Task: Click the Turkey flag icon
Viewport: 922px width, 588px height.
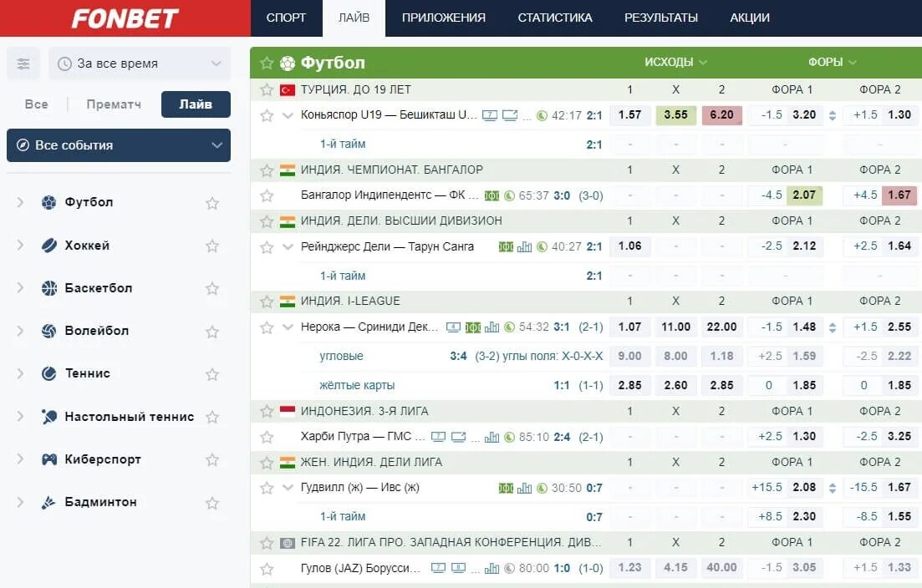Action: click(x=288, y=90)
